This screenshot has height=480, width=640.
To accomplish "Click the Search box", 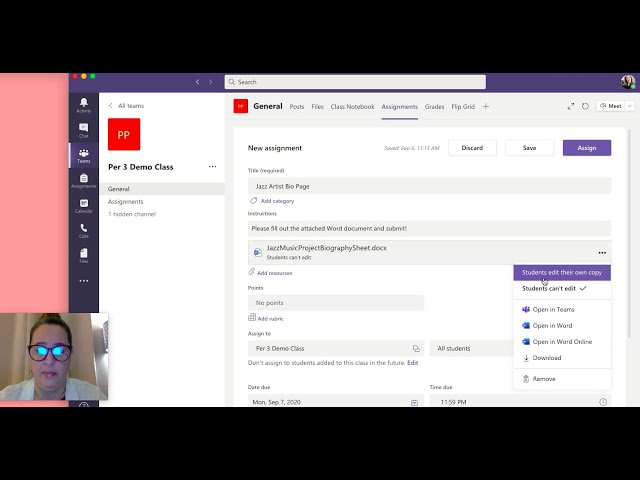I will tap(355, 82).
